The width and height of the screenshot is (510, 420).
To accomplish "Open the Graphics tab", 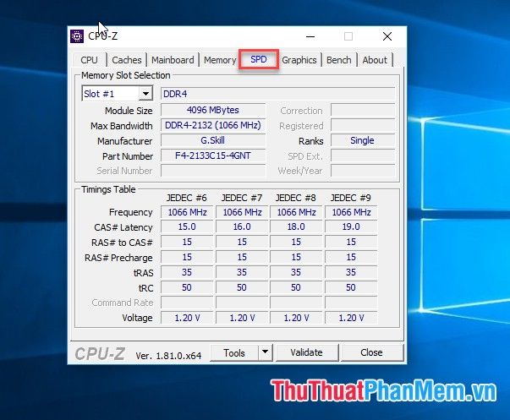I will 299,60.
